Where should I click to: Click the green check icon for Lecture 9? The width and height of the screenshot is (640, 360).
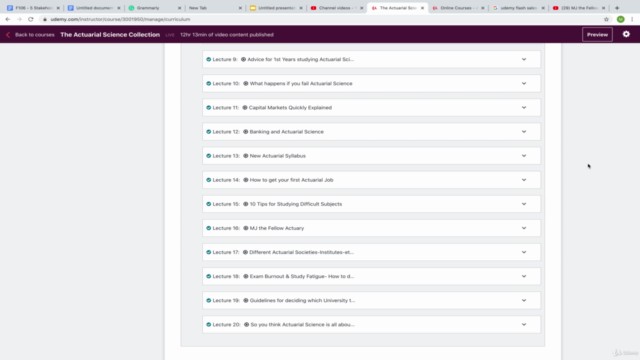tap(209, 59)
